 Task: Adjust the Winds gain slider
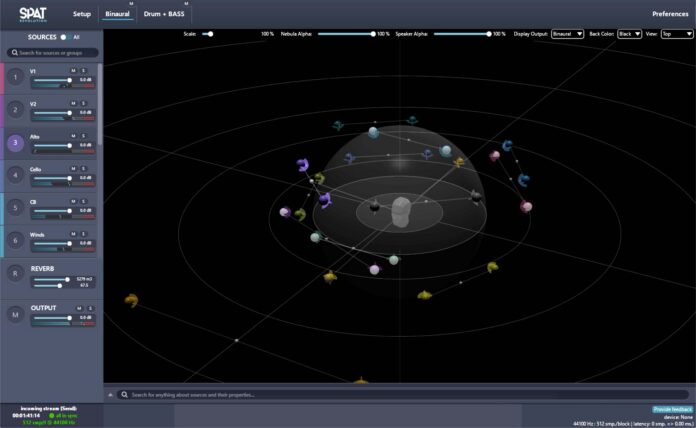tap(53, 243)
